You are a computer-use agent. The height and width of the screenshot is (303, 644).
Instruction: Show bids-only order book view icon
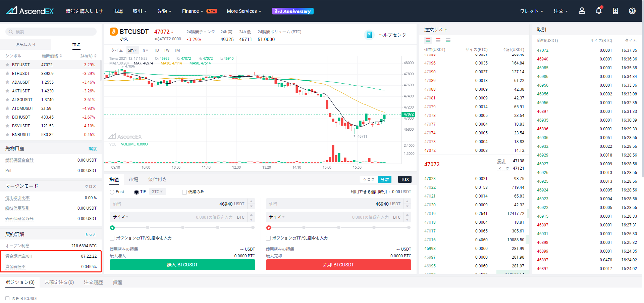[x=448, y=40]
